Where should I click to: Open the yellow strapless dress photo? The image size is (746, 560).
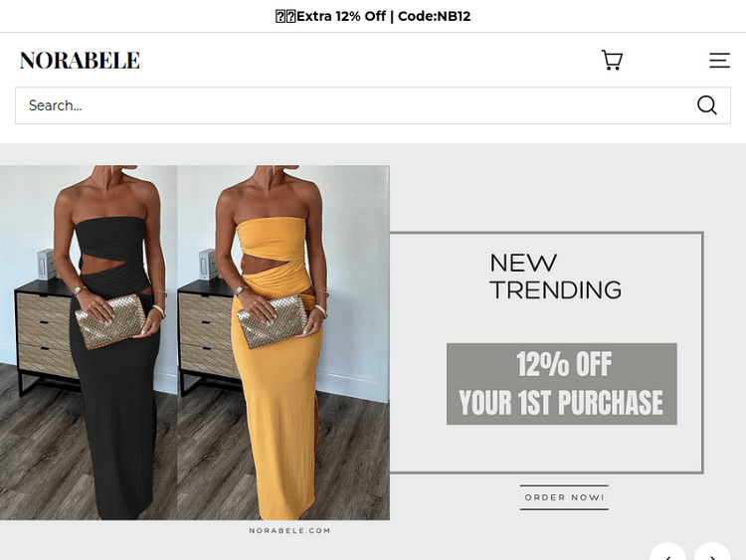click(283, 342)
